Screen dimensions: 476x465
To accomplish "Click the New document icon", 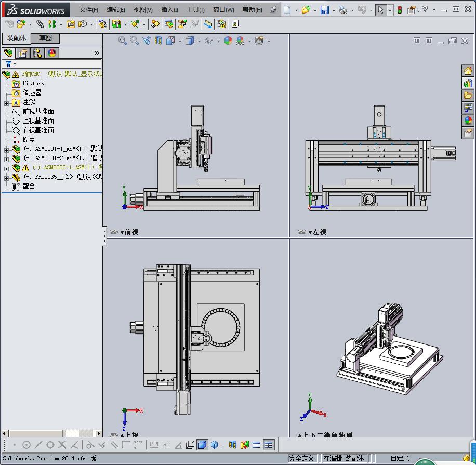I will [x=287, y=10].
